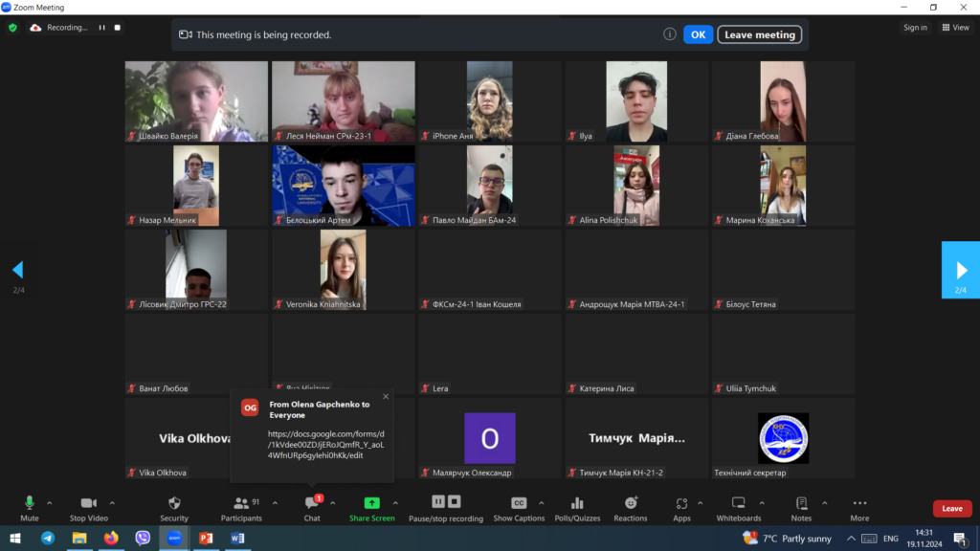Screen dimensions: 980x551
Task: Click the green Share Screen icon
Action: tap(371, 503)
